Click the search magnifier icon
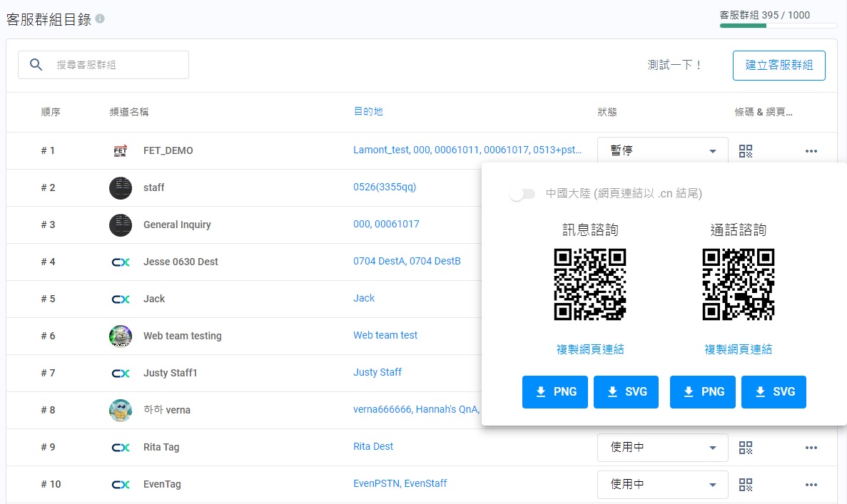The image size is (847, 504). [x=36, y=65]
